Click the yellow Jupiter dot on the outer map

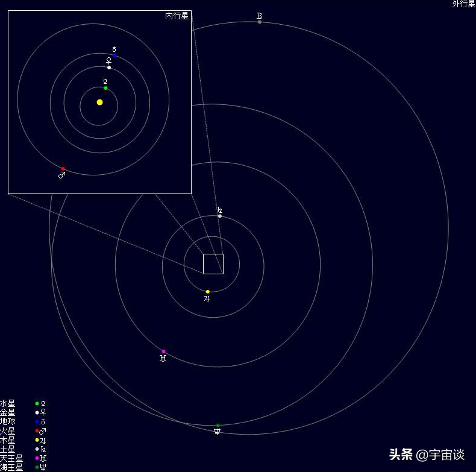click(x=208, y=292)
